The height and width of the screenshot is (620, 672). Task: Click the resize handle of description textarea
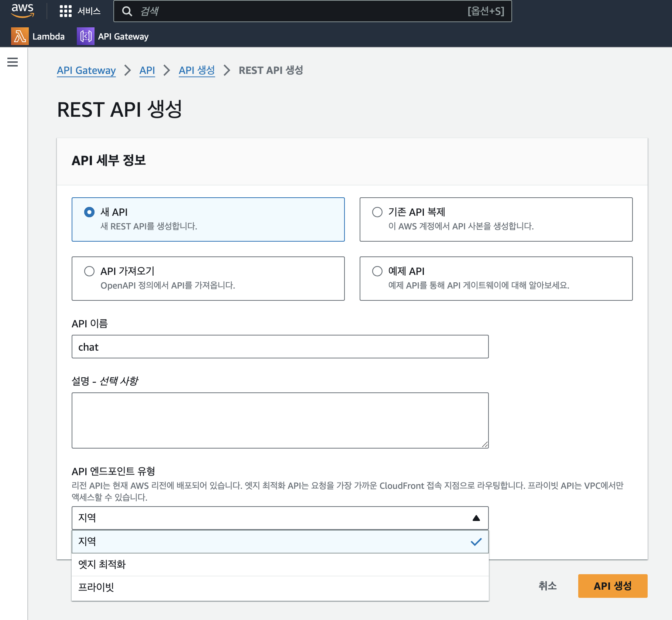pos(485,444)
